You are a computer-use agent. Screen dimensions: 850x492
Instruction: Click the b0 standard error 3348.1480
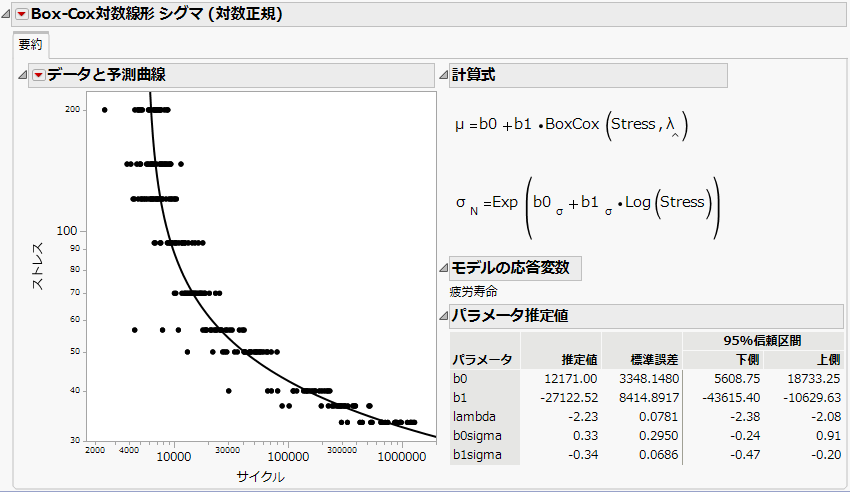pyautogui.click(x=649, y=379)
